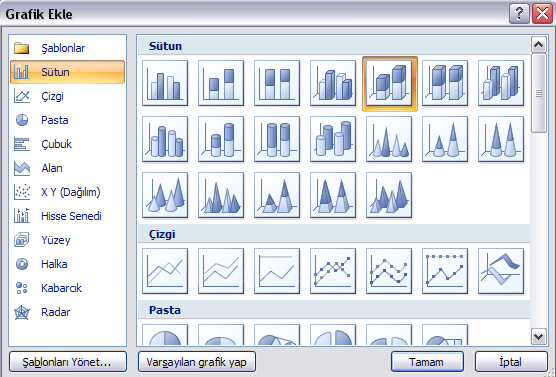
Task: Confirm with the Tamam button
Action: point(427,362)
